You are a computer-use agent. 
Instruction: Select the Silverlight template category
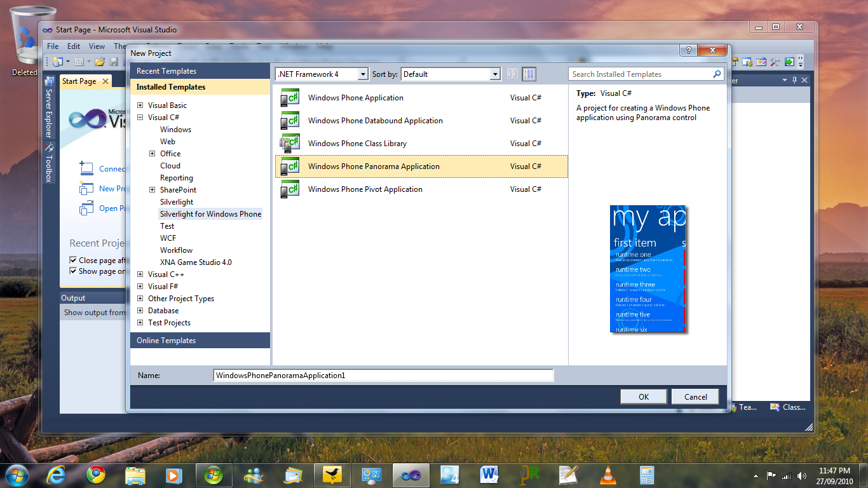tap(177, 202)
